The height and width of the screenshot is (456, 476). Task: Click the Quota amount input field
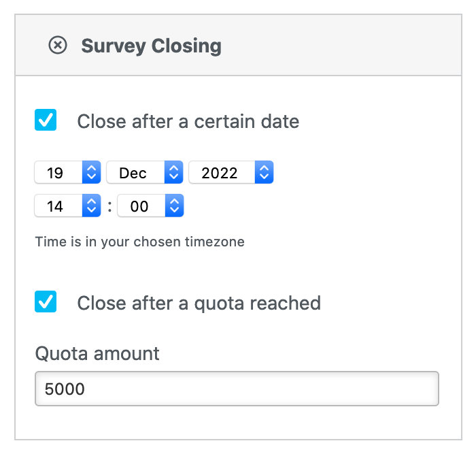(x=237, y=389)
